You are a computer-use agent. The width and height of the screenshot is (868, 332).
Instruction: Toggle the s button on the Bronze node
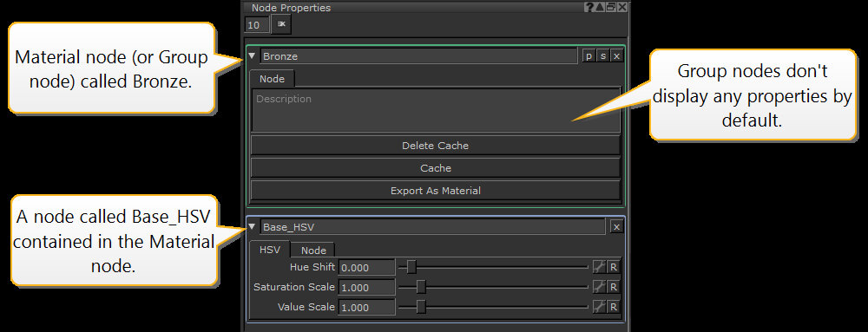pos(603,55)
